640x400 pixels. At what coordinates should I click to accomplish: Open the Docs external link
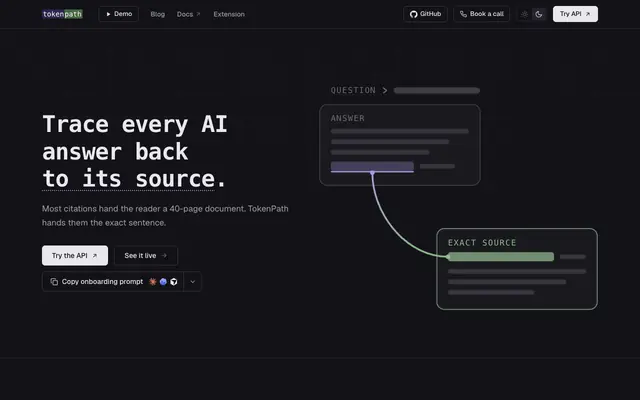[x=189, y=14]
